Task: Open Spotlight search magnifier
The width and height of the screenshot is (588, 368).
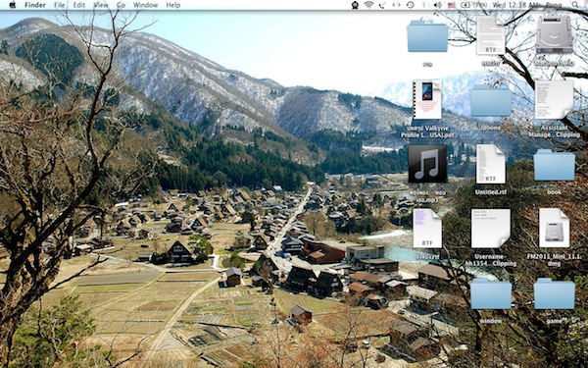Action: coord(575,5)
